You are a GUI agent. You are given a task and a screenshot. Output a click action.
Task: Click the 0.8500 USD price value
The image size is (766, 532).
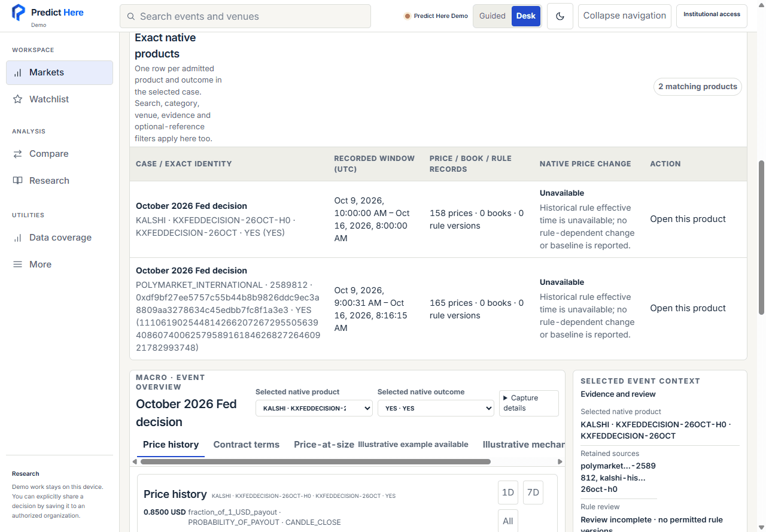tap(165, 512)
